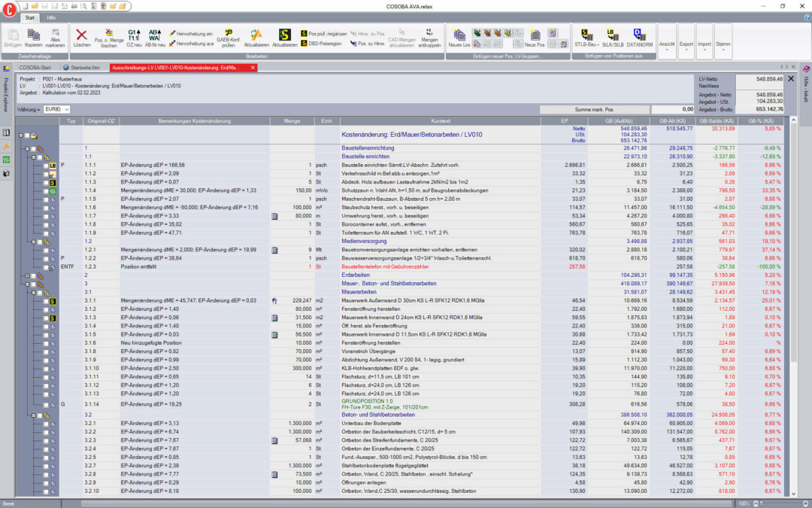Click the Löschen delete icon

pyautogui.click(x=81, y=38)
